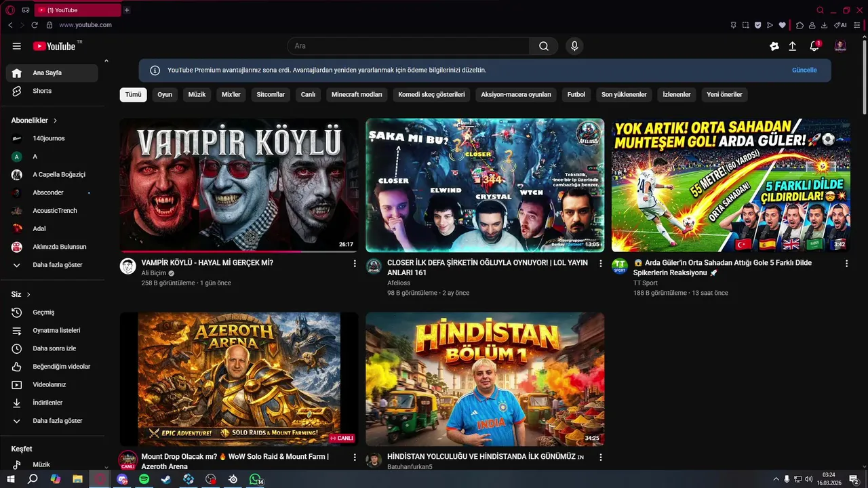Viewport: 868px width, 488px height.
Task: Open options menu for Arda Güler video
Action: point(846,263)
